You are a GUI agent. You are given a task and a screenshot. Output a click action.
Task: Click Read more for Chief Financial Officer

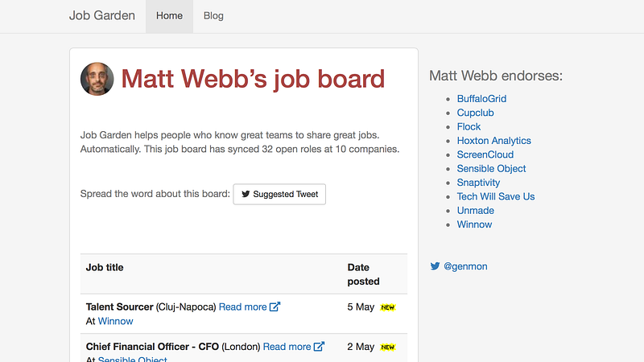[x=287, y=347]
